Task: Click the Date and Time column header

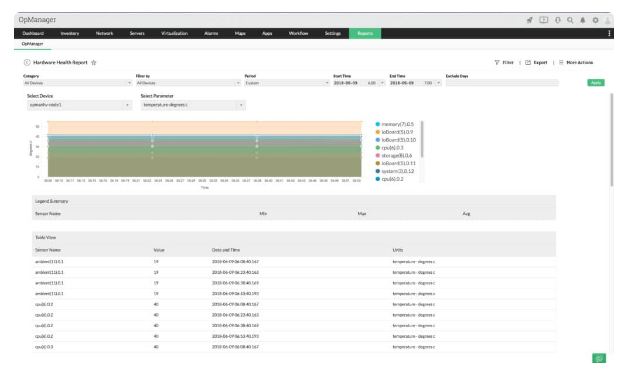Action: [226, 250]
